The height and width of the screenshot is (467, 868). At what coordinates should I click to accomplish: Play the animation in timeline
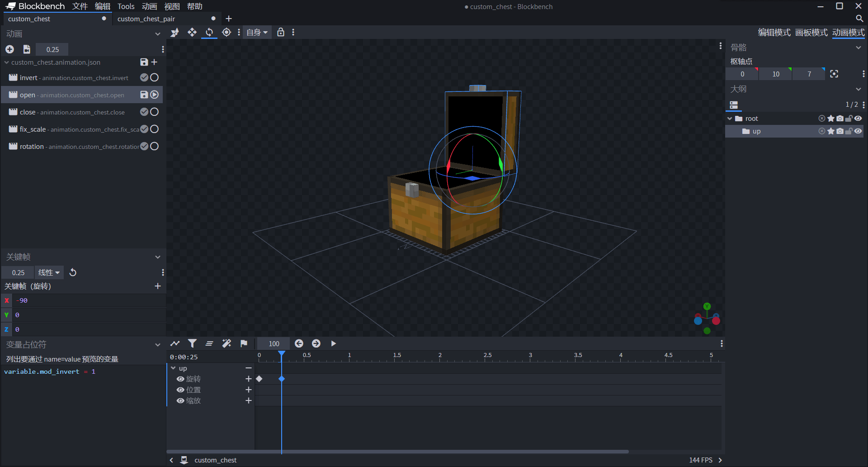[x=333, y=343]
